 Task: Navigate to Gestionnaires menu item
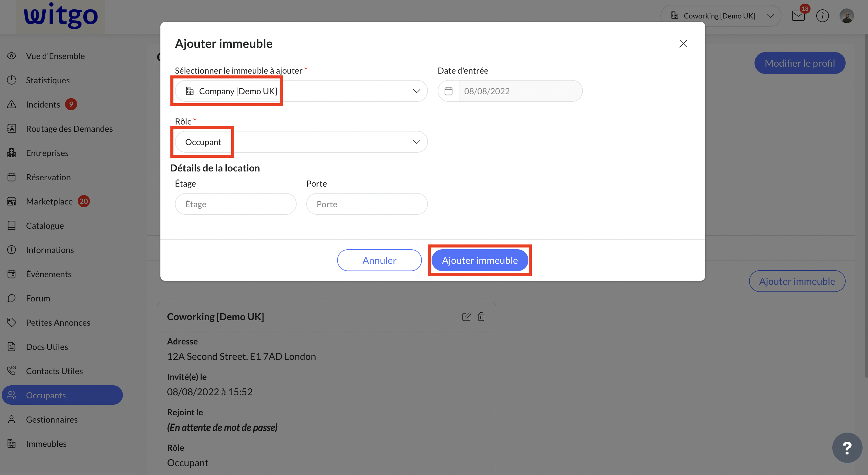click(x=62, y=419)
